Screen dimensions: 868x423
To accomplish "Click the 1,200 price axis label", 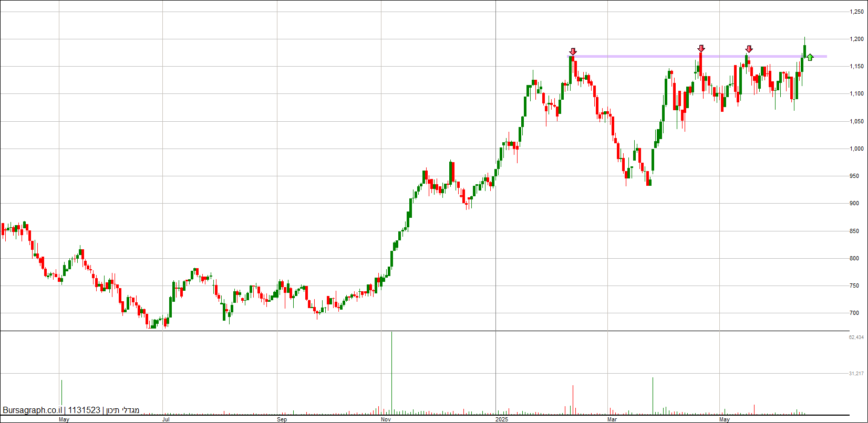I will pos(857,39).
